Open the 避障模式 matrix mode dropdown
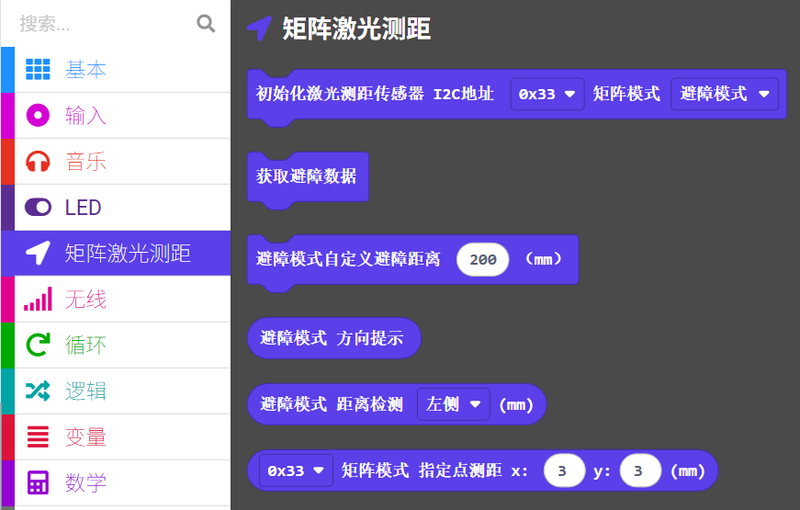The image size is (800, 510). click(724, 94)
